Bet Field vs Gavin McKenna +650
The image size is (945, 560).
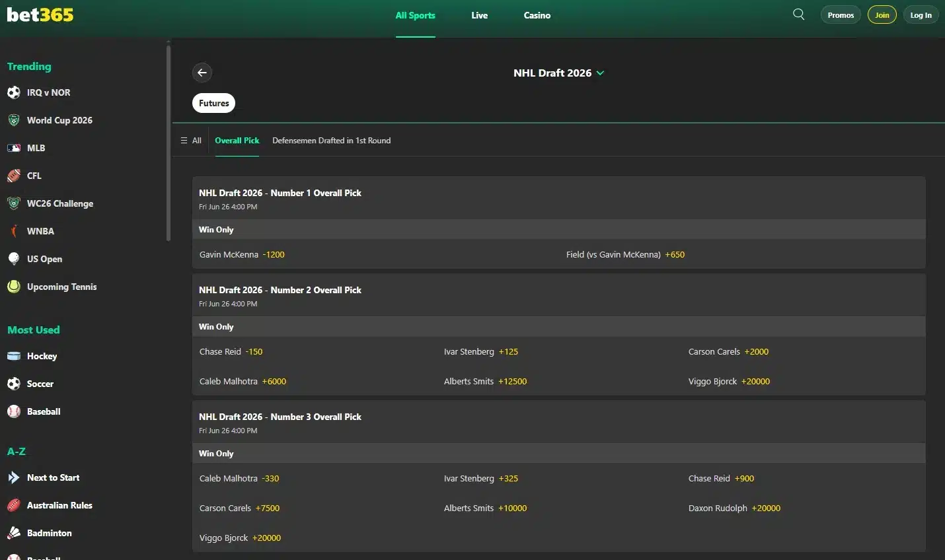point(625,254)
